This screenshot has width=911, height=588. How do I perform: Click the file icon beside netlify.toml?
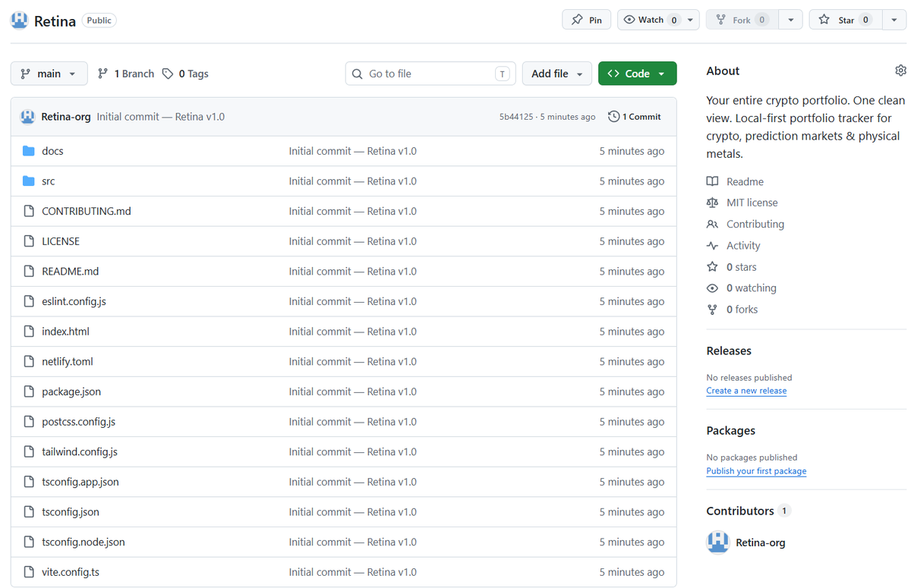29,362
